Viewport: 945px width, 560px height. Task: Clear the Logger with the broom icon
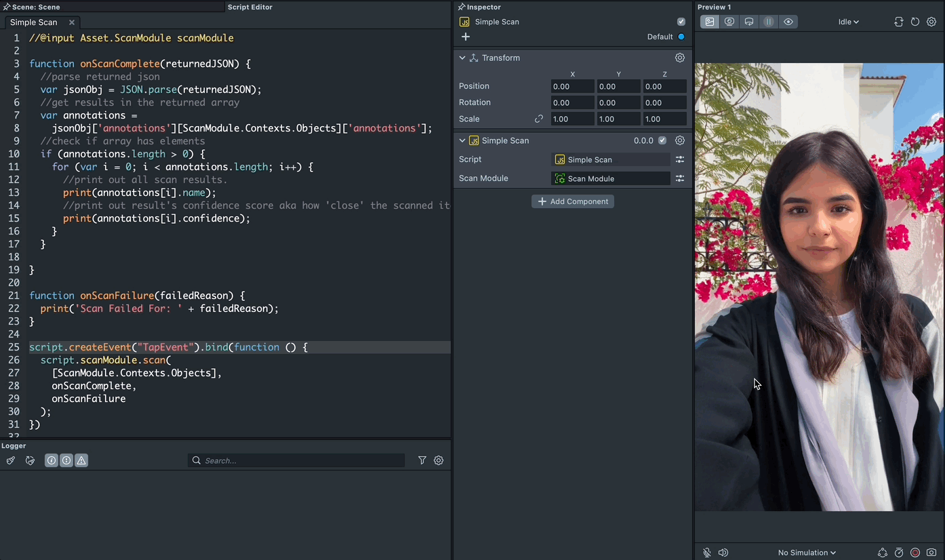[10, 460]
